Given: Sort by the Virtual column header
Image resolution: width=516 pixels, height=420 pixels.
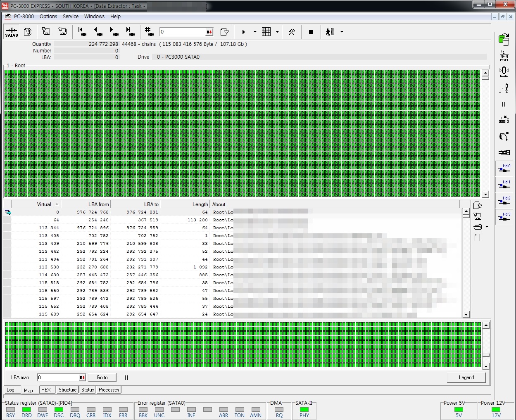Looking at the screenshot, I should [36, 204].
